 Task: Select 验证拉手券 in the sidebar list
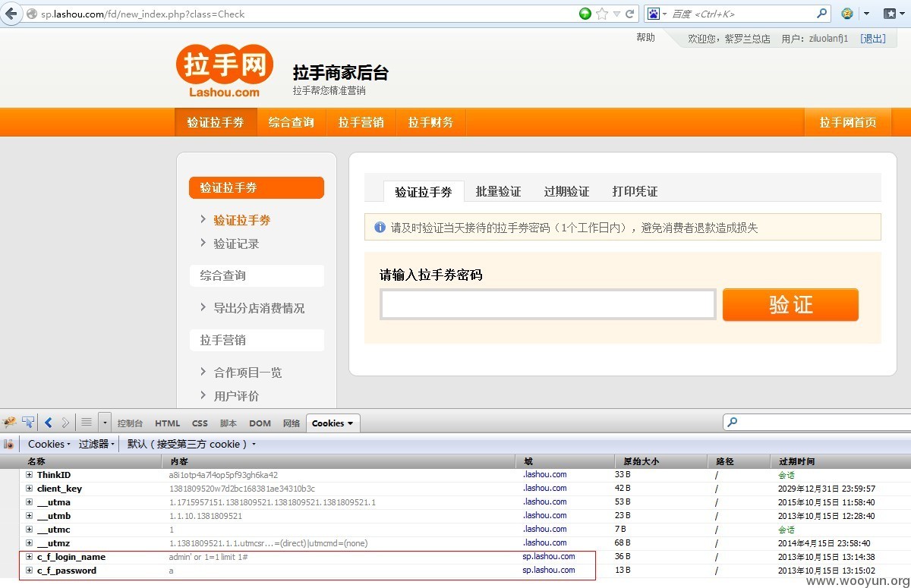coord(241,220)
